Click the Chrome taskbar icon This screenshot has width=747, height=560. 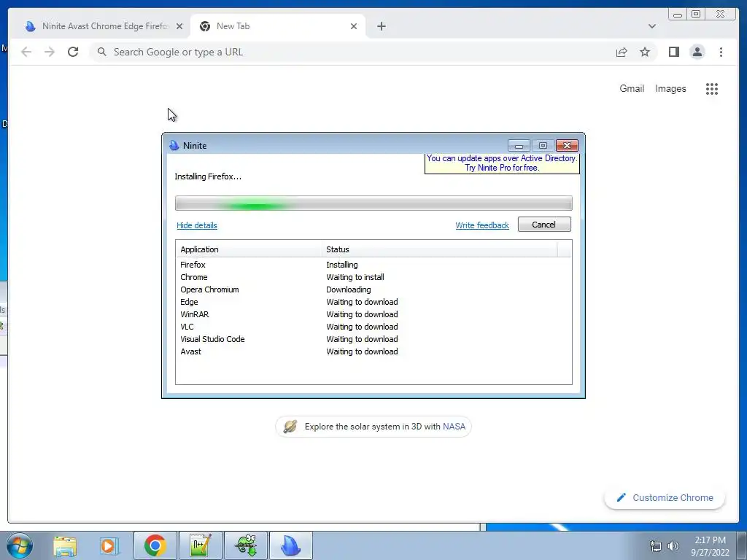(155, 545)
